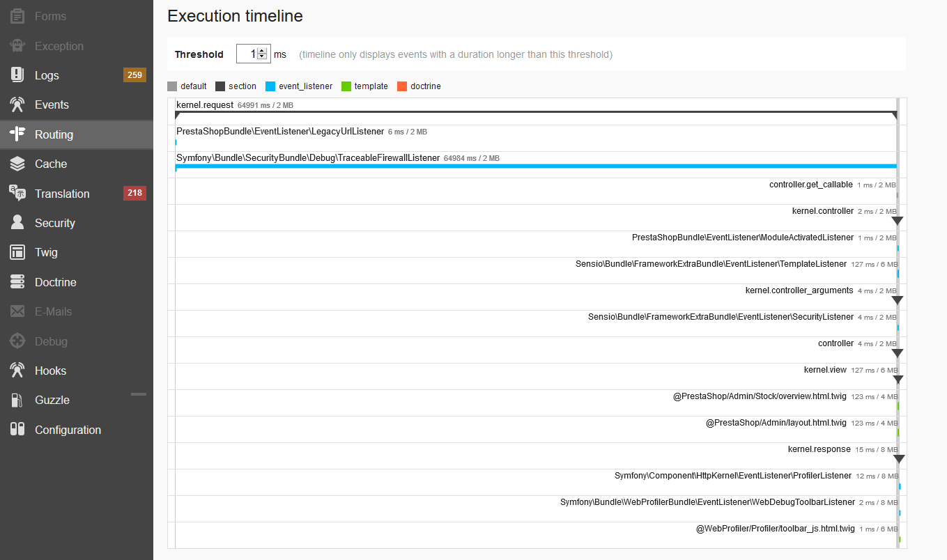
Task: Click the Doctrine database icon
Action: pos(17,282)
